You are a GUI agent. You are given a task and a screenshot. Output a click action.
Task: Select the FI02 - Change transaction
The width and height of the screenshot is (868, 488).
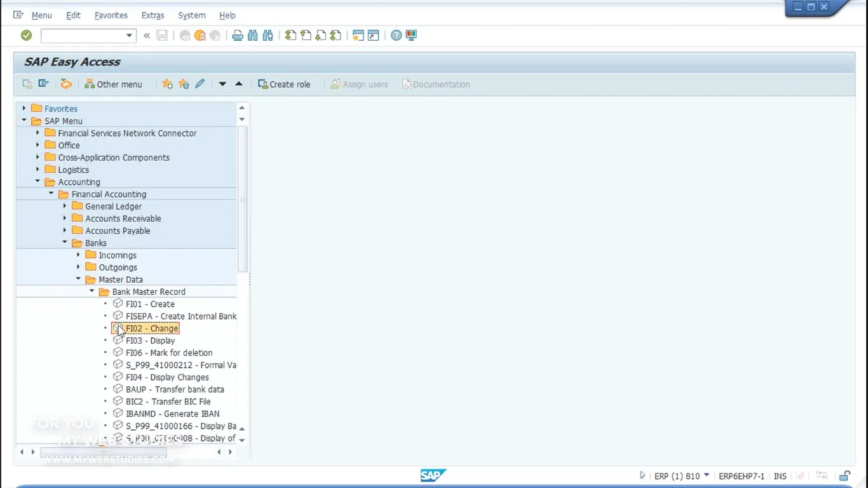[x=152, y=329]
